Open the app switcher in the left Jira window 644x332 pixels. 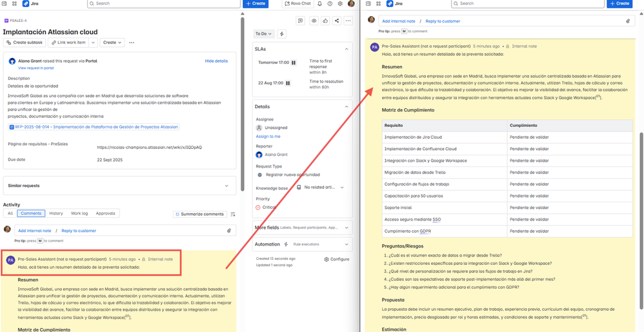(15, 3)
